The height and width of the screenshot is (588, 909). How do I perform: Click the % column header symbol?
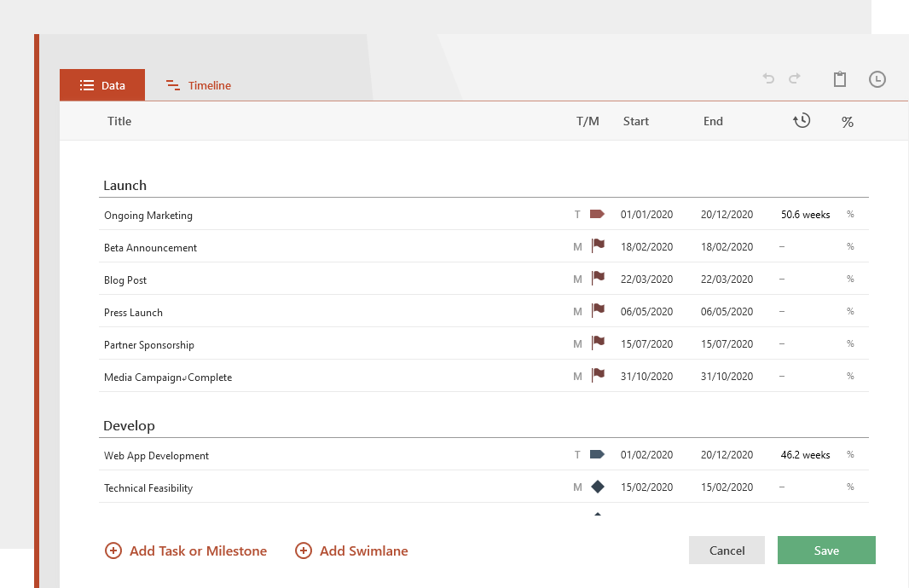[848, 121]
